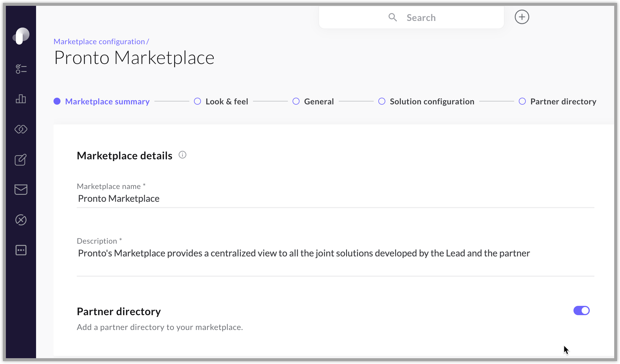Select the linked connections sidebar icon
The image size is (620, 364).
pyautogui.click(x=20, y=129)
